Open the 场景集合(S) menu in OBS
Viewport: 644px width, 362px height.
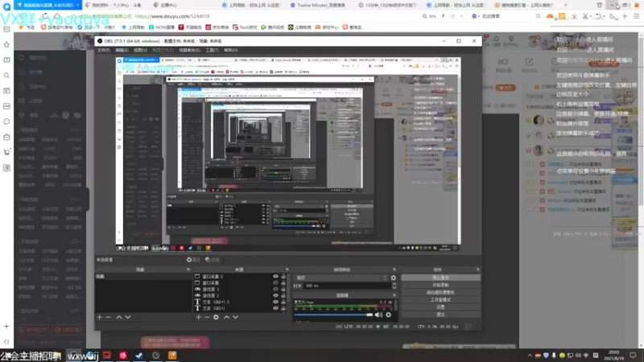[x=189, y=50]
